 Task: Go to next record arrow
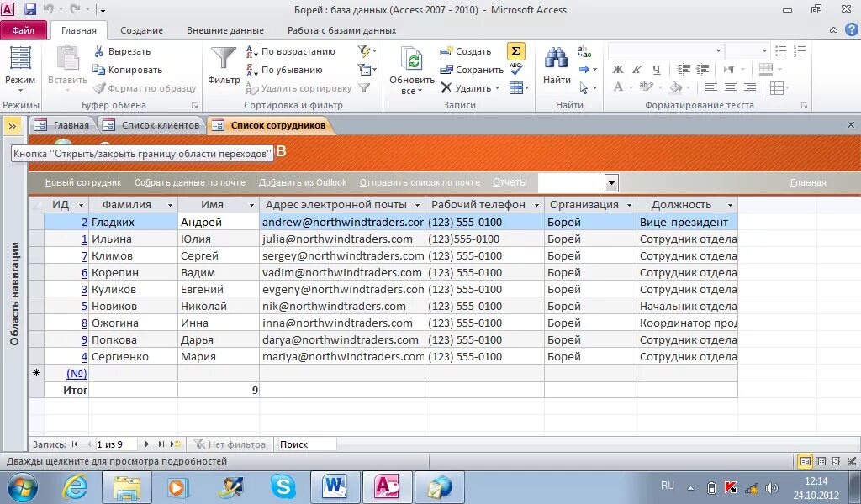146,444
